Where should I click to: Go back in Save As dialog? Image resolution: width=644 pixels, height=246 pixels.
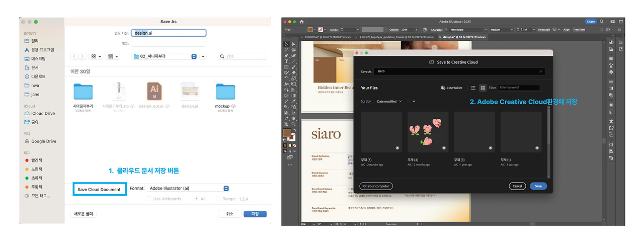tap(74, 57)
